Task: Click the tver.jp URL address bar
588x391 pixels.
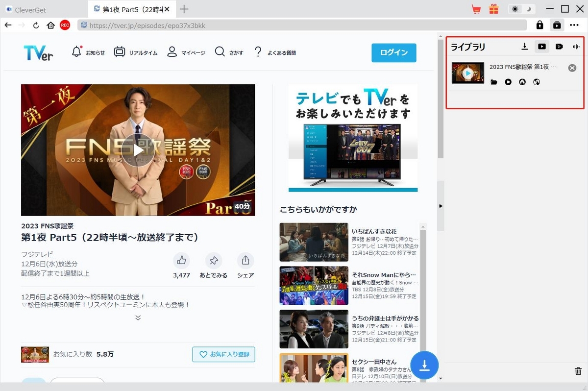Action: pyautogui.click(x=302, y=25)
